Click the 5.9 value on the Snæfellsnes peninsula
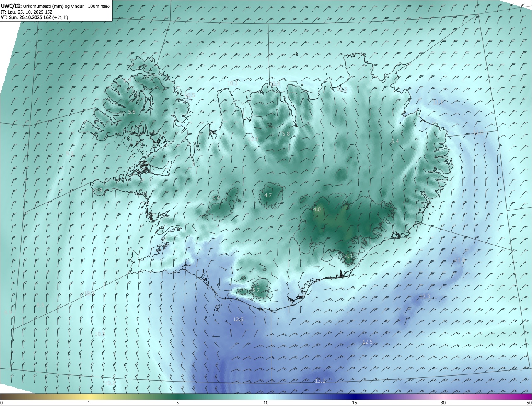The height and width of the screenshot is (406, 532). (x=99, y=190)
